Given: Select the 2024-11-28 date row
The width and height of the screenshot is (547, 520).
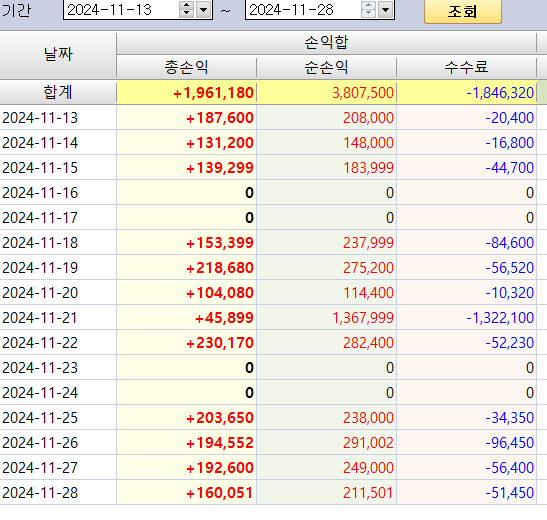Looking at the screenshot, I should tap(58, 492).
